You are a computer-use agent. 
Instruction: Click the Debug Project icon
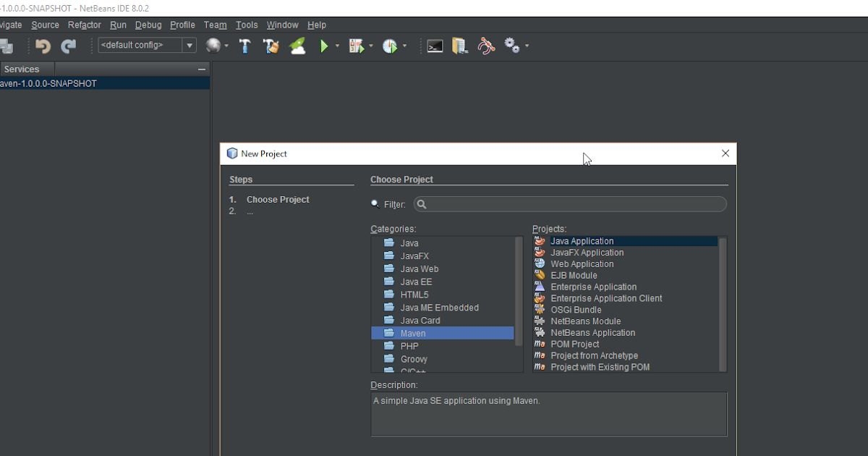(357, 46)
